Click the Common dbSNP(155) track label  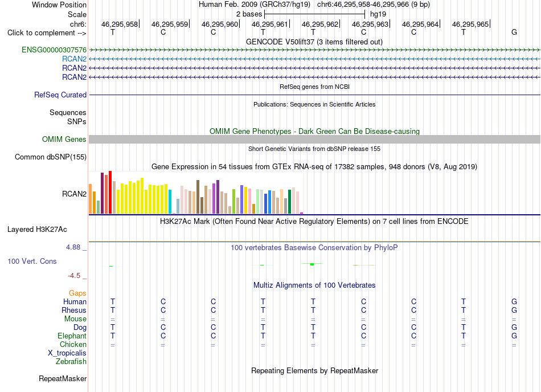point(51,157)
